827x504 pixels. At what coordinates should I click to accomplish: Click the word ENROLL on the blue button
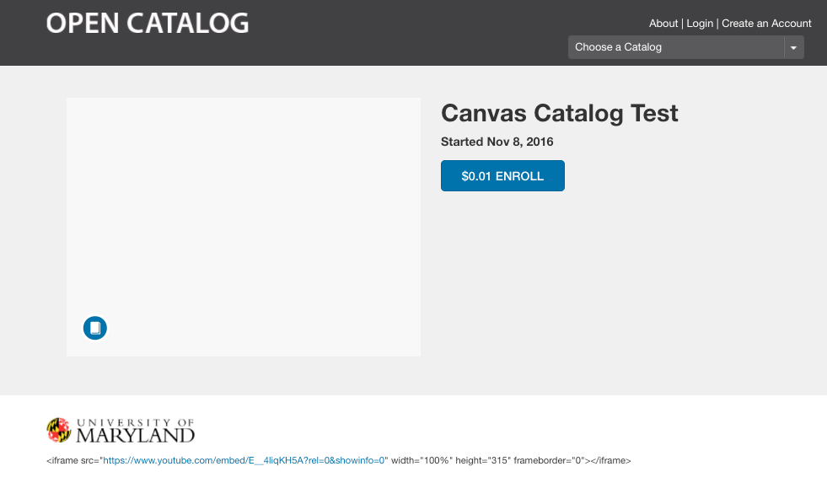pos(519,176)
